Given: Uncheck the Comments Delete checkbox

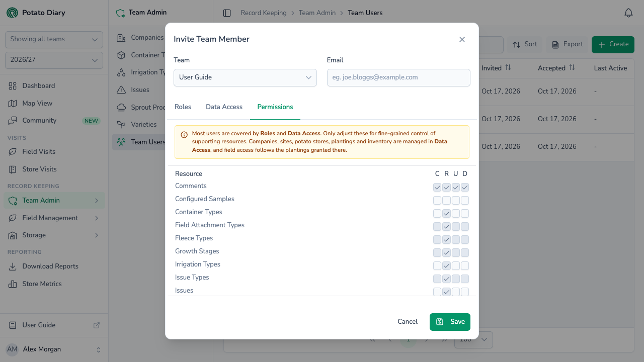Looking at the screenshot, I should click(465, 188).
